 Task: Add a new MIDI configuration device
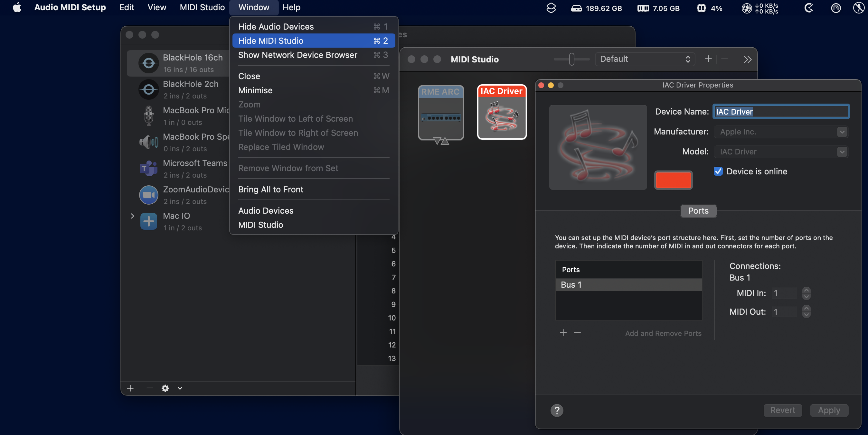point(708,59)
